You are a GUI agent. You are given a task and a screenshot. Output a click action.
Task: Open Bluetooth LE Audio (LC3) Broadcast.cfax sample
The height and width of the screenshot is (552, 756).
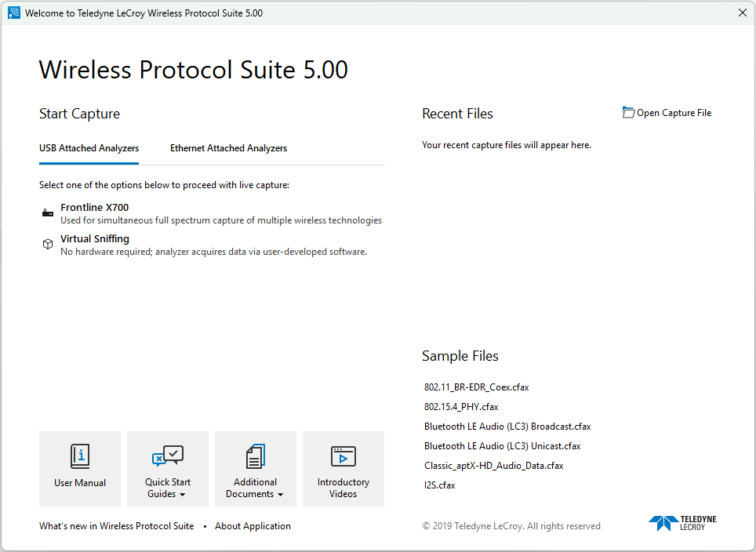507,427
